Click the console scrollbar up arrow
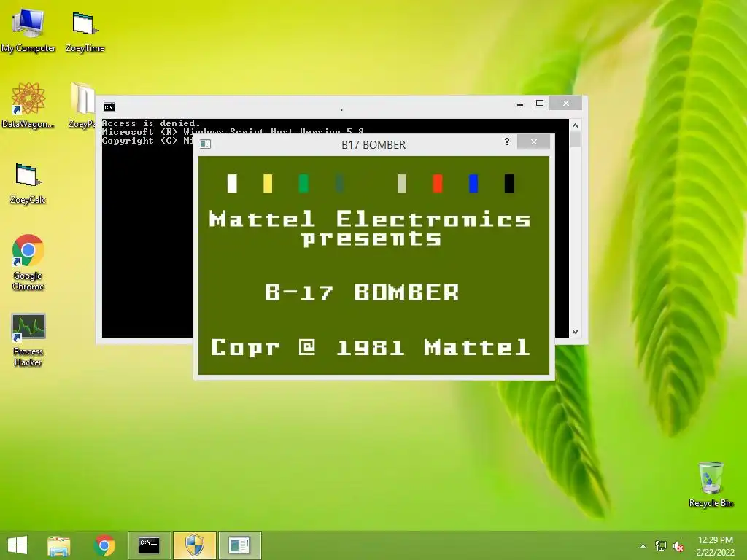 point(575,125)
